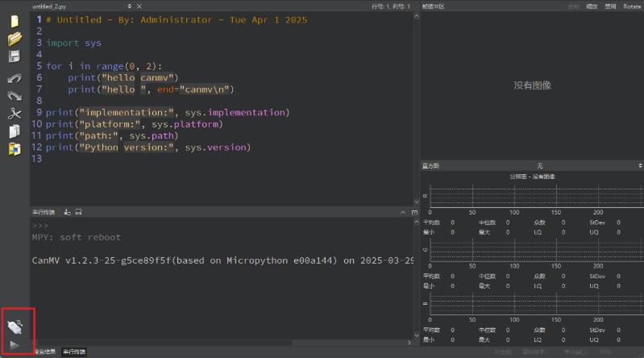Redo the last undone edit
644x358 pixels.
15,96
